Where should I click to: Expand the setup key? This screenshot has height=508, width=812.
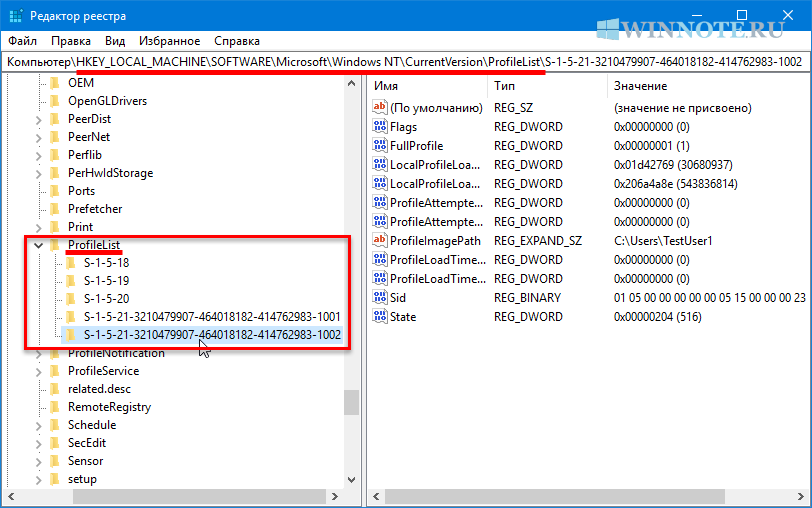point(38,480)
